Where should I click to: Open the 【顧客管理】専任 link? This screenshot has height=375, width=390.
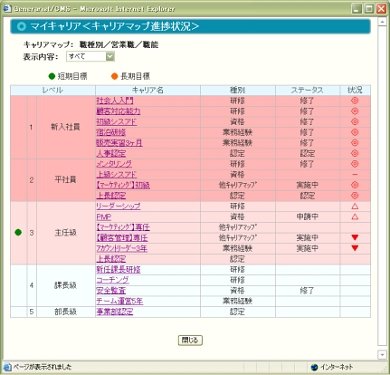122,238
